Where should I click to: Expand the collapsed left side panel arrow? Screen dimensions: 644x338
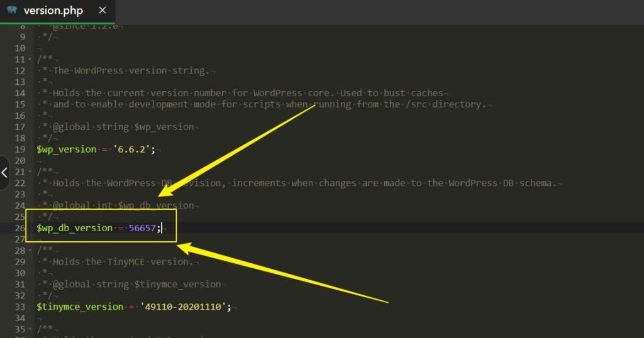pyautogui.click(x=4, y=172)
